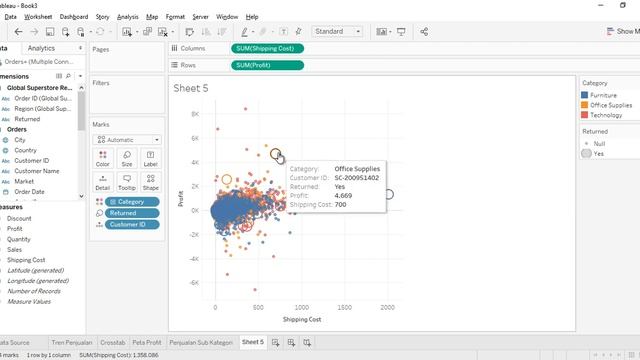The height and width of the screenshot is (360, 640).
Task: Click the Clear Sheet icon
Action: (x=162, y=32)
